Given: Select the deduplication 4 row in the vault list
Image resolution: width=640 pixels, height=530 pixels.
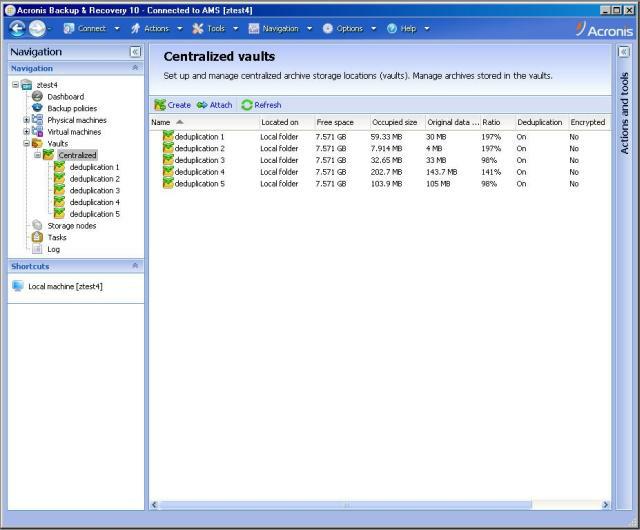Looking at the screenshot, I should coord(380,172).
